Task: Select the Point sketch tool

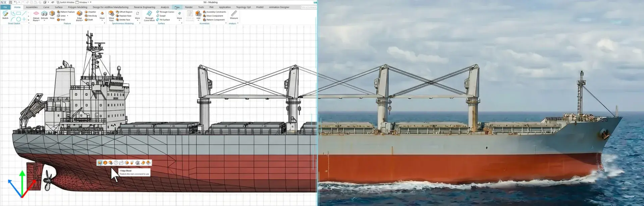Action: [24, 19]
